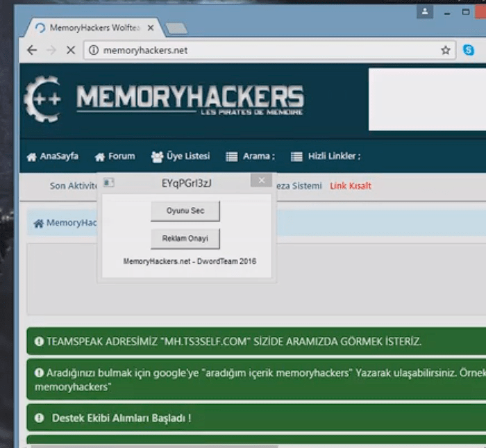Open the Son Aktivite link
This screenshot has height=448, width=486.
pos(73,185)
